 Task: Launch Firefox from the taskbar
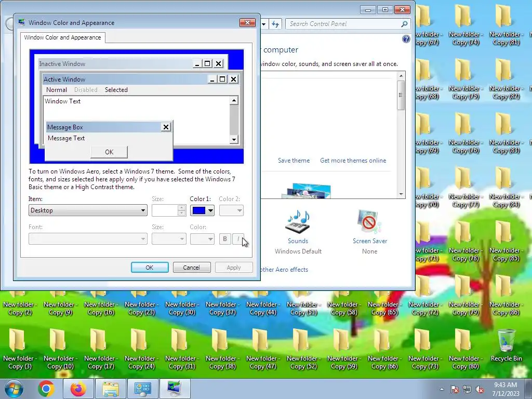(78, 389)
